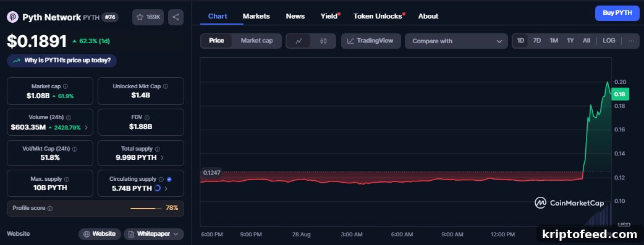Toggle LOG scale on chart
Screen dimensions: 644x245
[x=609, y=41]
